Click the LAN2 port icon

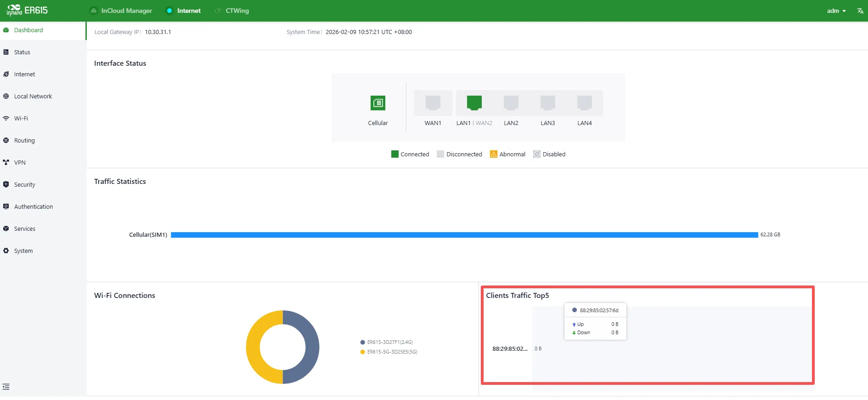(x=511, y=103)
